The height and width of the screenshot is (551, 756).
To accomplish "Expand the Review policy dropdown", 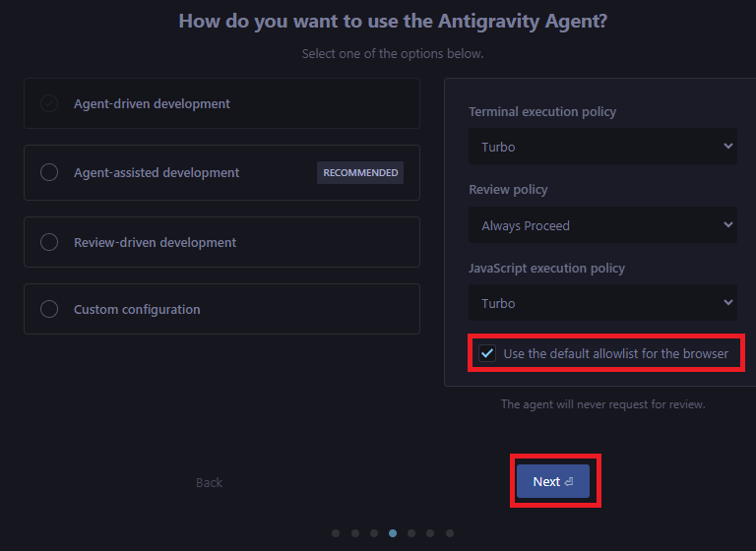I will coord(602,225).
